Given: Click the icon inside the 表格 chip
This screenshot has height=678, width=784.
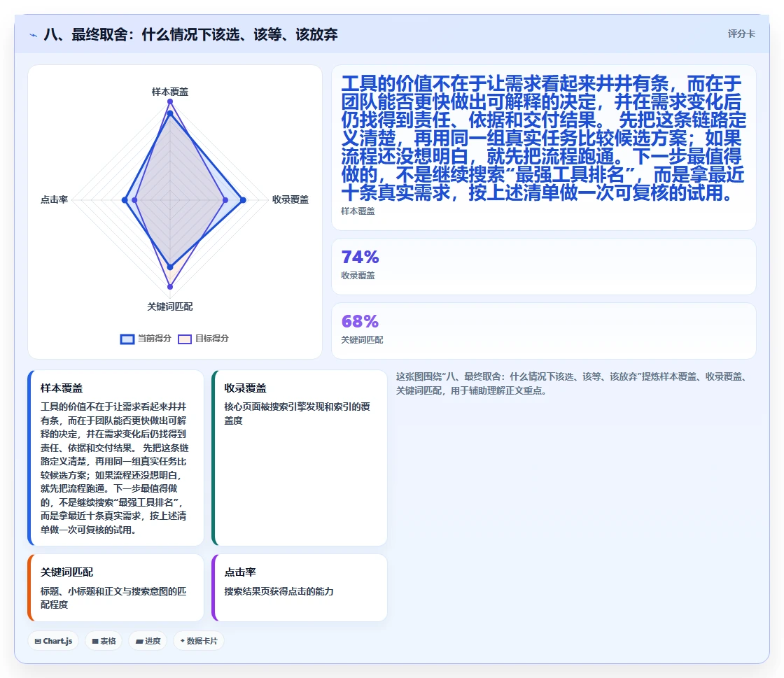Looking at the screenshot, I should pyautogui.click(x=95, y=641).
